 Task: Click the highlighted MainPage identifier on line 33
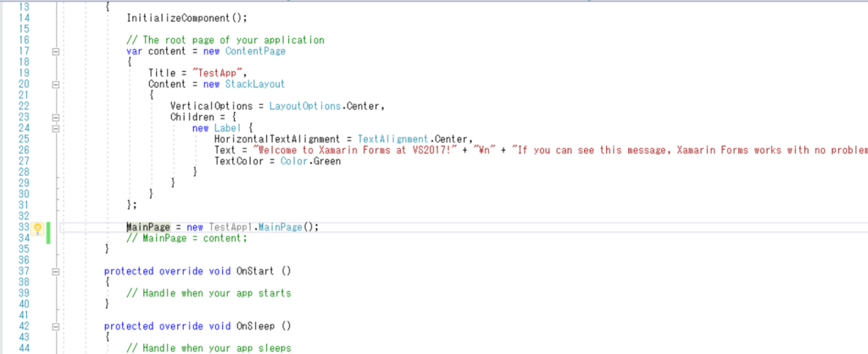coord(148,227)
